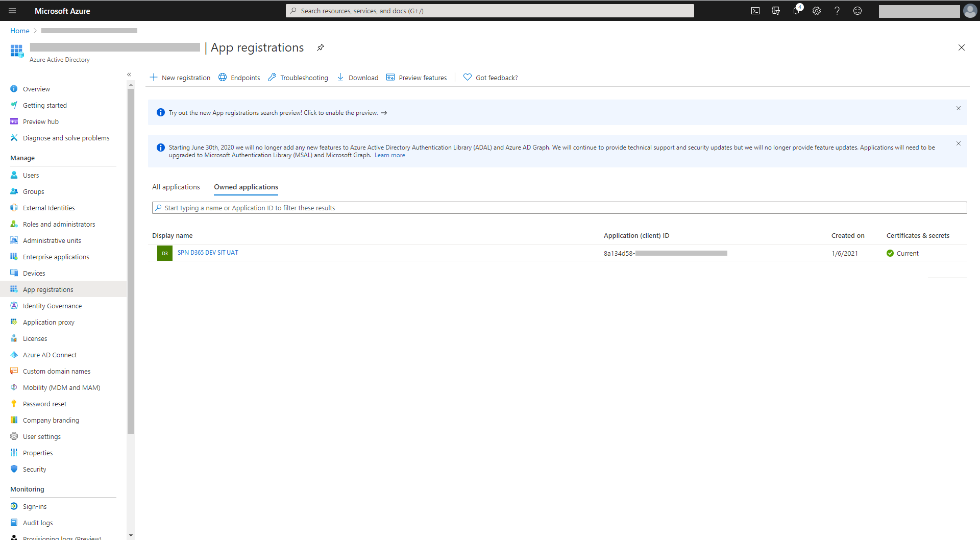Open Enterprise applications in the sidebar

tap(56, 257)
